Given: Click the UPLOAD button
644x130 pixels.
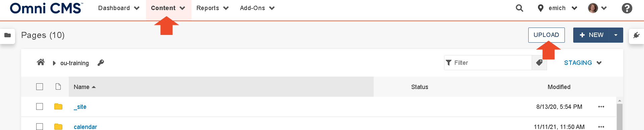Looking at the screenshot, I should 546,35.
